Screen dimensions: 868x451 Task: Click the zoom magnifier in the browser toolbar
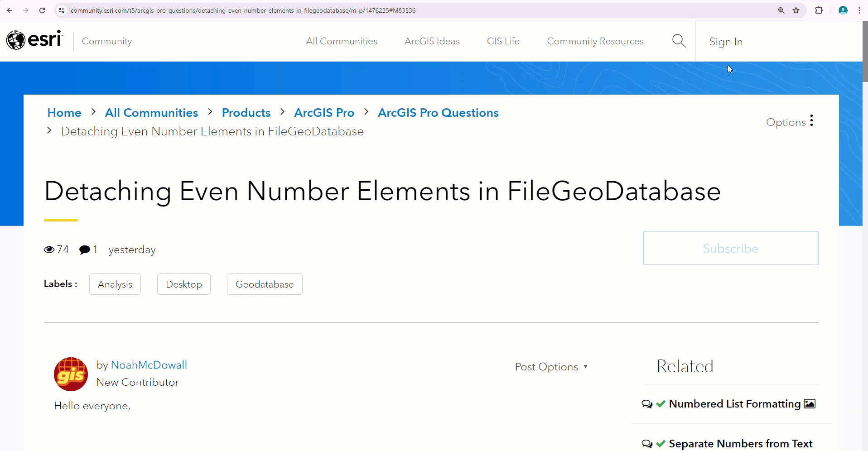[781, 10]
